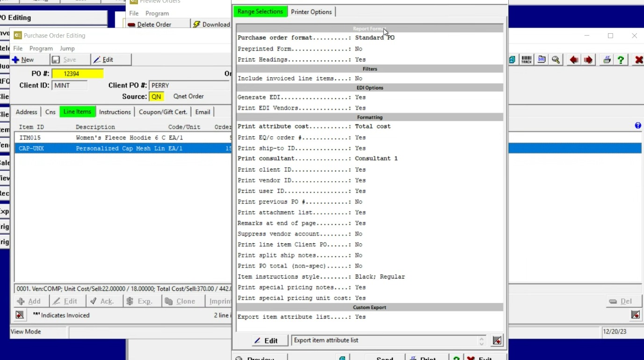Open the Address tab
Image resolution: width=644 pixels, height=360 pixels.
pos(26,112)
